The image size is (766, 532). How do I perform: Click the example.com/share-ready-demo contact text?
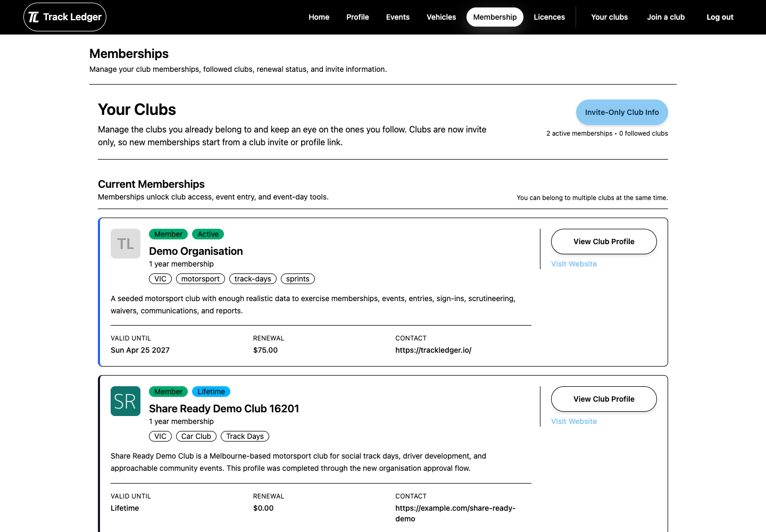click(x=455, y=513)
